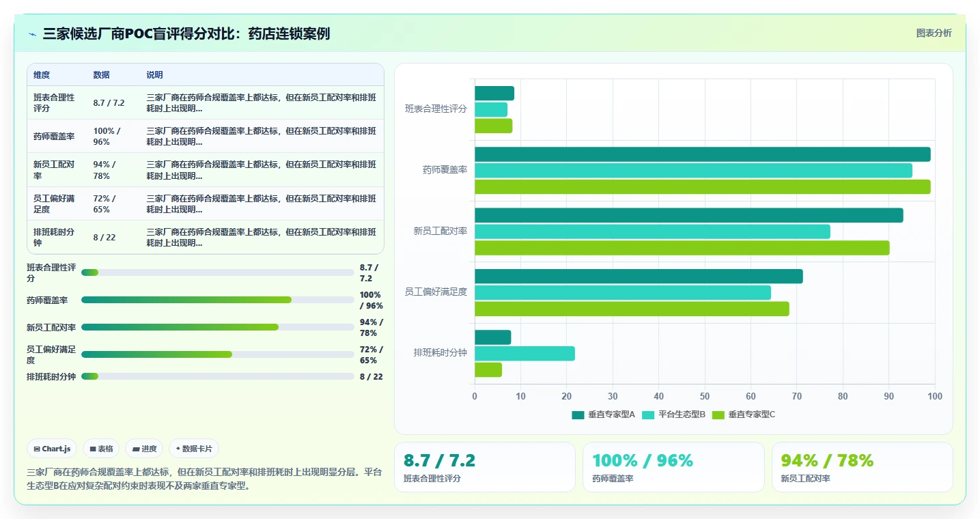Open the 图表分析 label in the header
This screenshot has width=980, height=519.
click(x=934, y=33)
